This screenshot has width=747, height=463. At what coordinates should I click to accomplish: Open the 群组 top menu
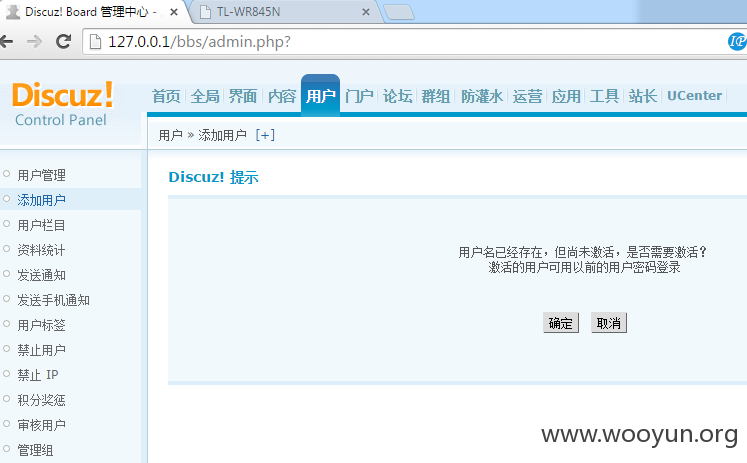(435, 96)
